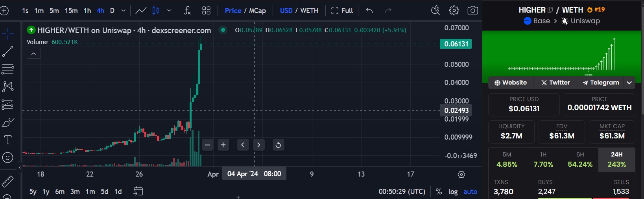Image resolution: width=644 pixels, height=199 pixels.
Task: Collapse the drawing toolbar side arrow
Action: point(20,168)
